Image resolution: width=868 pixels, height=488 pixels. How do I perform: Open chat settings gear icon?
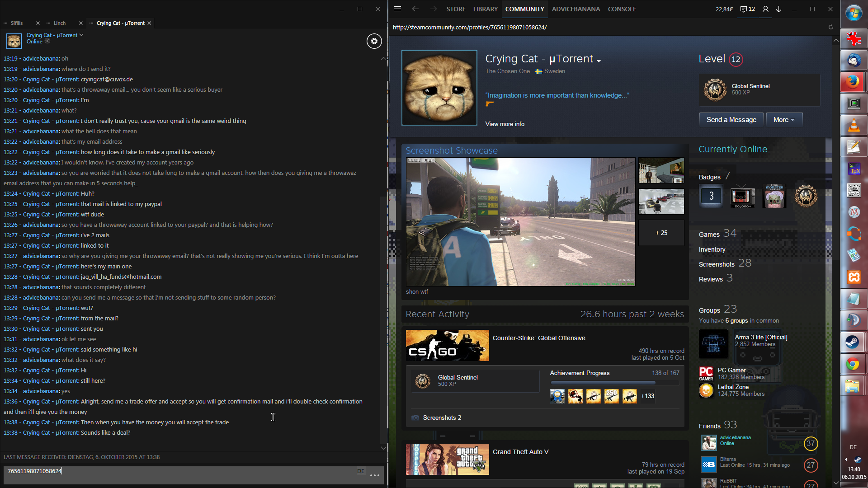coord(374,41)
